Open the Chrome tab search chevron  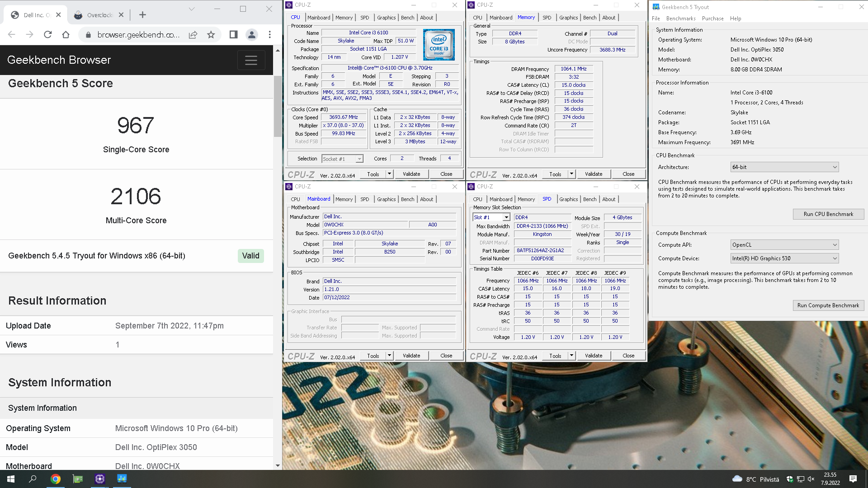[192, 9]
